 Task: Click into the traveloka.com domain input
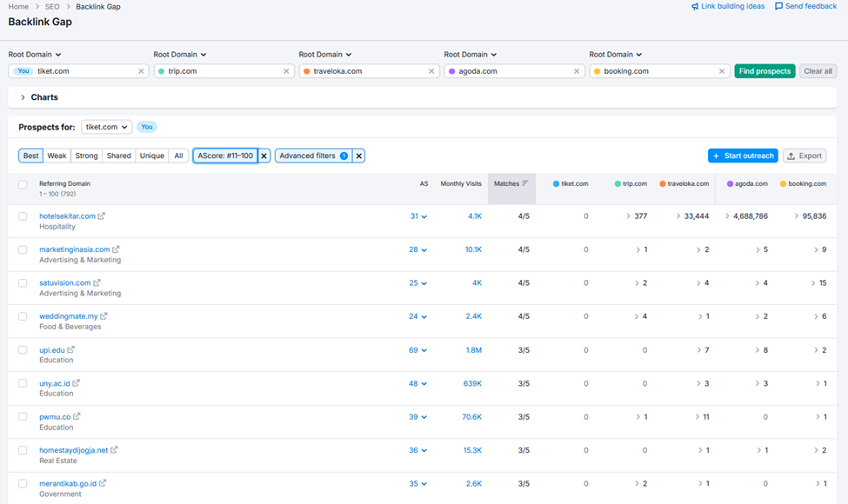[369, 71]
